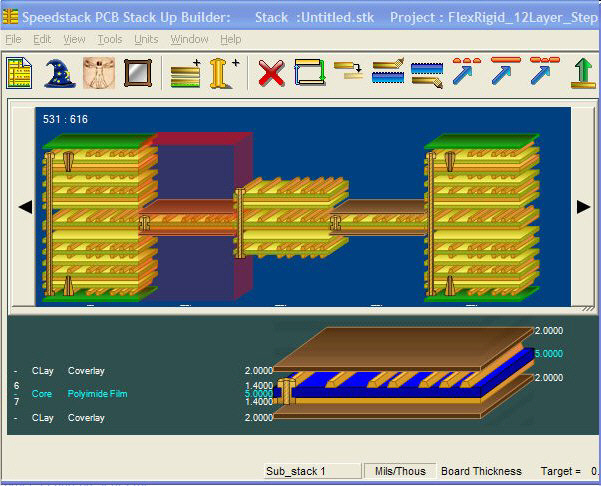This screenshot has width=601, height=486.
Task: Click the blue arrow with three dots icon
Action: pos(466,71)
